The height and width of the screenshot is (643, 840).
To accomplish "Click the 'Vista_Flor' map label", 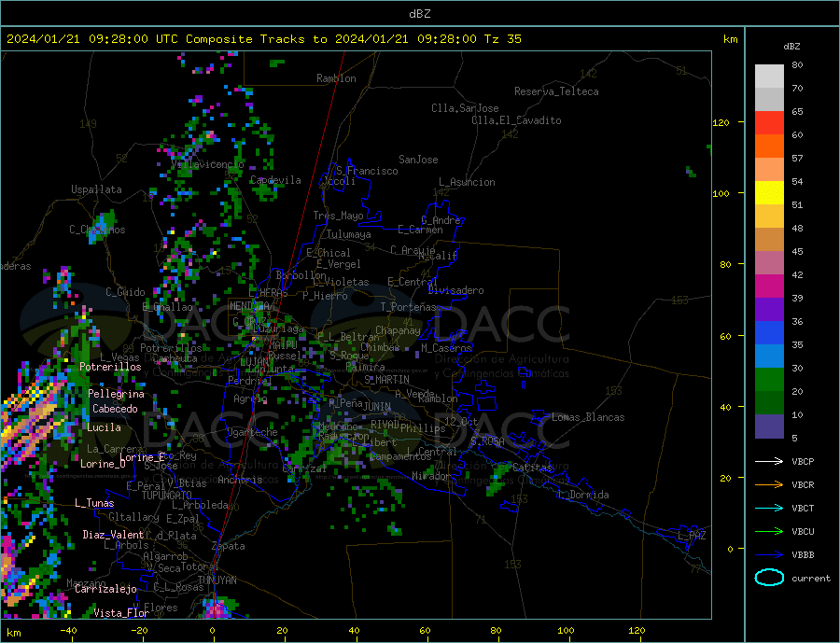I will [x=121, y=613].
